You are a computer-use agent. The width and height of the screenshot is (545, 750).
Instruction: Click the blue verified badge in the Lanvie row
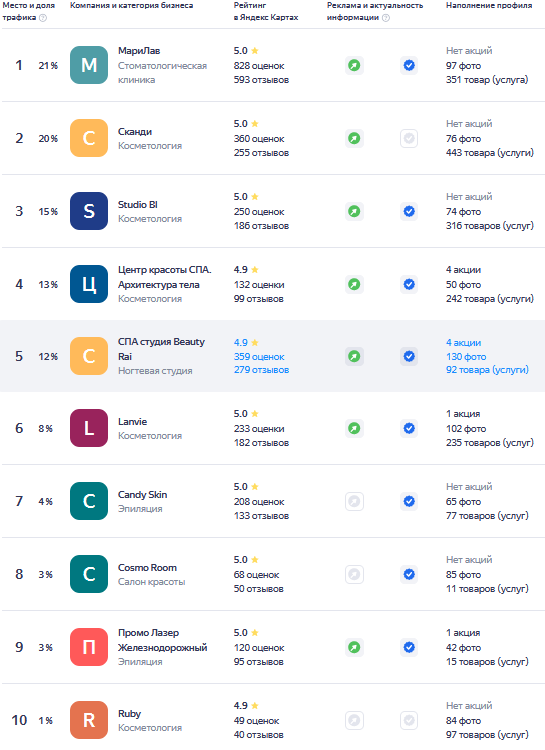(409, 429)
